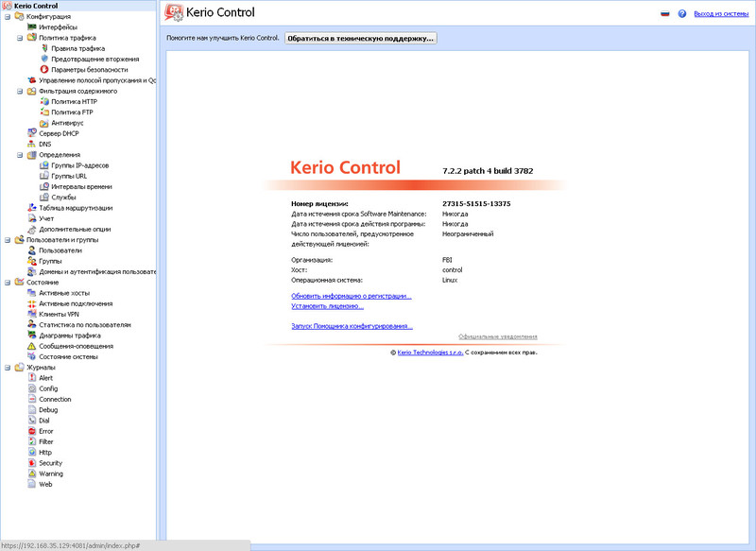Open the Filter log item
The width and height of the screenshot is (756, 551).
coord(46,441)
